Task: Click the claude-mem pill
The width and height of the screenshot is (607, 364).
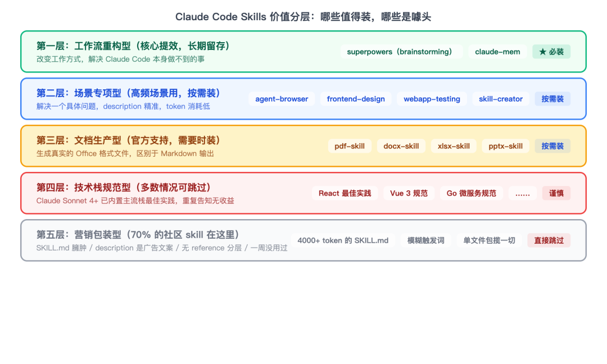Action: (x=497, y=52)
